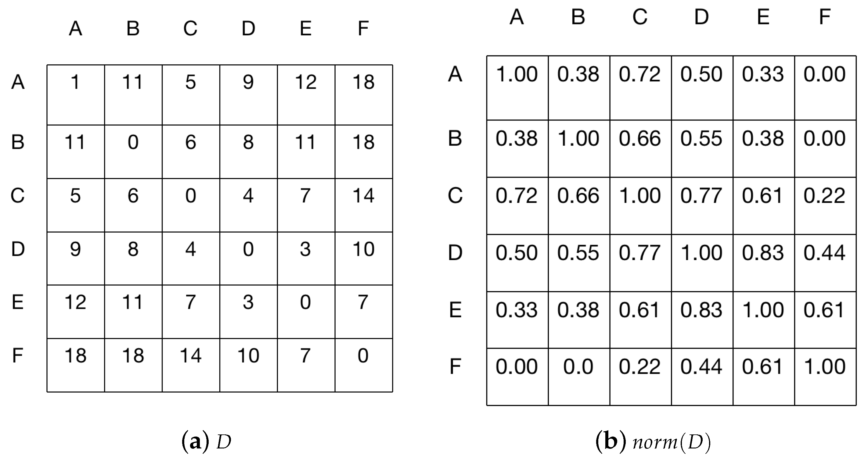Viewport: 868px width, 464px height.
Task: Select row label E of left matrix D
Action: pos(17,302)
